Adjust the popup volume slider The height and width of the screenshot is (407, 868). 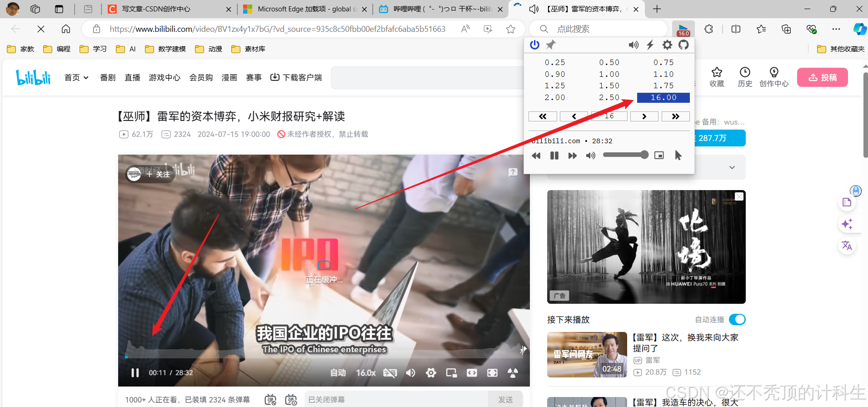click(x=625, y=155)
